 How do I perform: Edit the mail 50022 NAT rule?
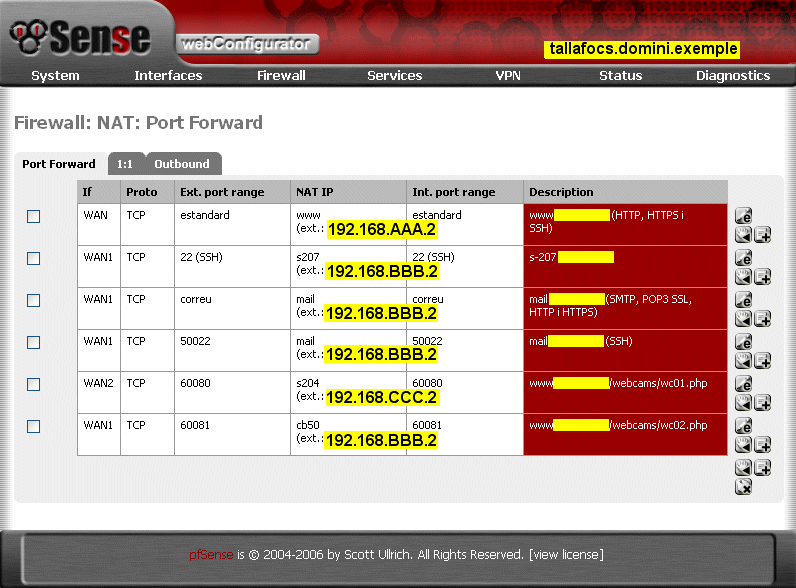click(x=743, y=342)
